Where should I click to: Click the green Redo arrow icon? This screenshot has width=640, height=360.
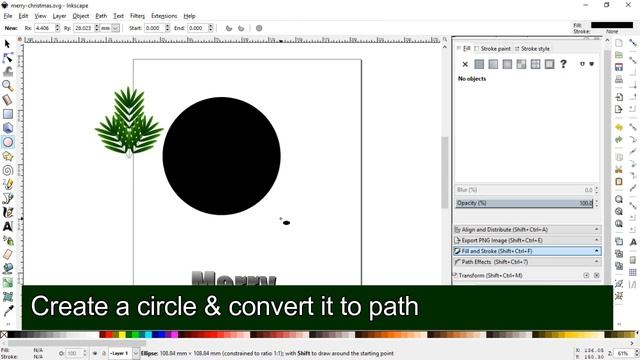coord(619,140)
